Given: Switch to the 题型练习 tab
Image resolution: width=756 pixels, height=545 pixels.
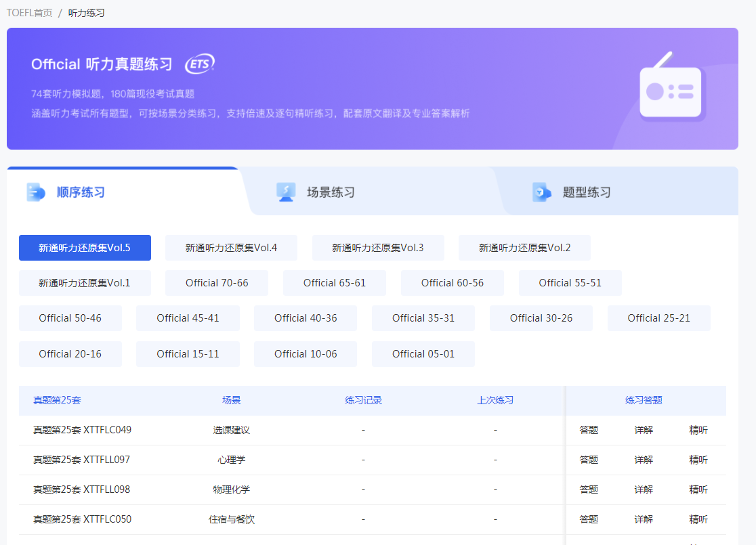Looking at the screenshot, I should 587,192.
